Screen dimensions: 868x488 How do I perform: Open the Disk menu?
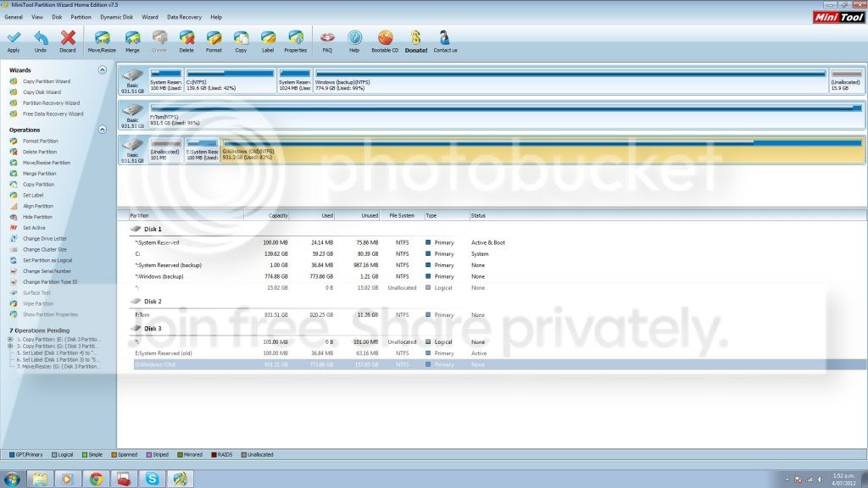pyautogui.click(x=57, y=17)
